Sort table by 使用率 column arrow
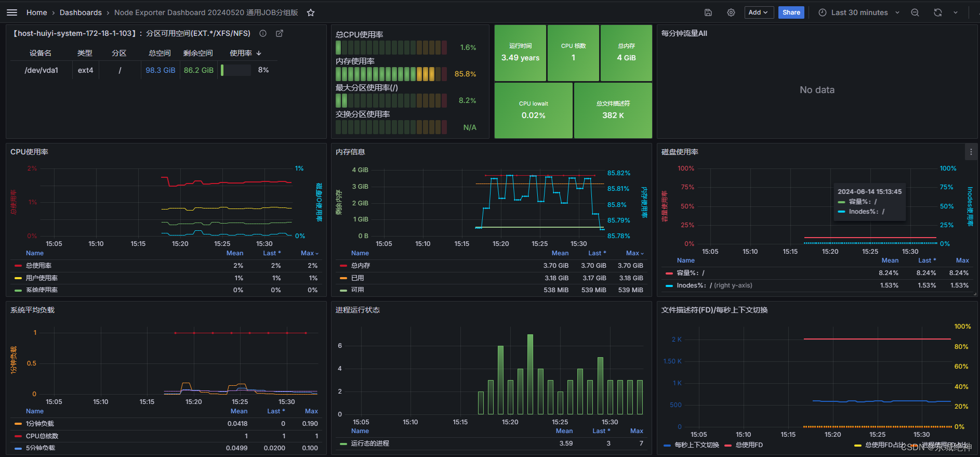Image resolution: width=980 pixels, height=457 pixels. click(x=259, y=53)
